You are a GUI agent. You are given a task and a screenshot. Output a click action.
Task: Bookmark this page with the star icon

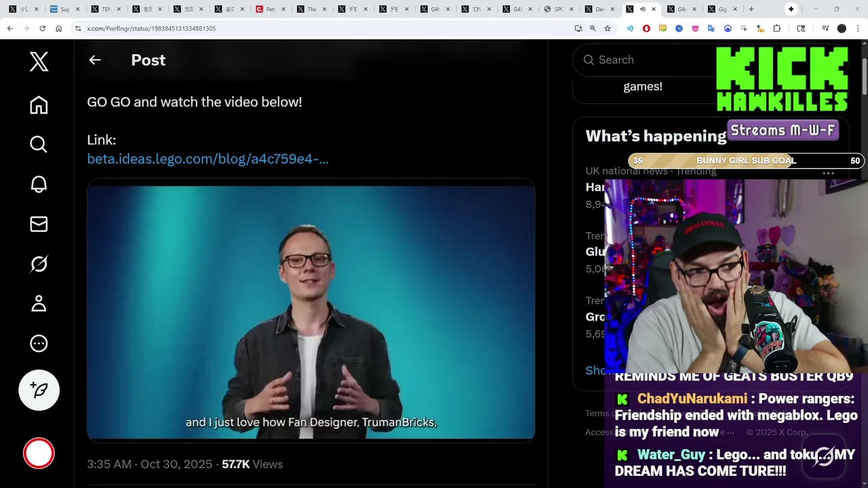[608, 28]
